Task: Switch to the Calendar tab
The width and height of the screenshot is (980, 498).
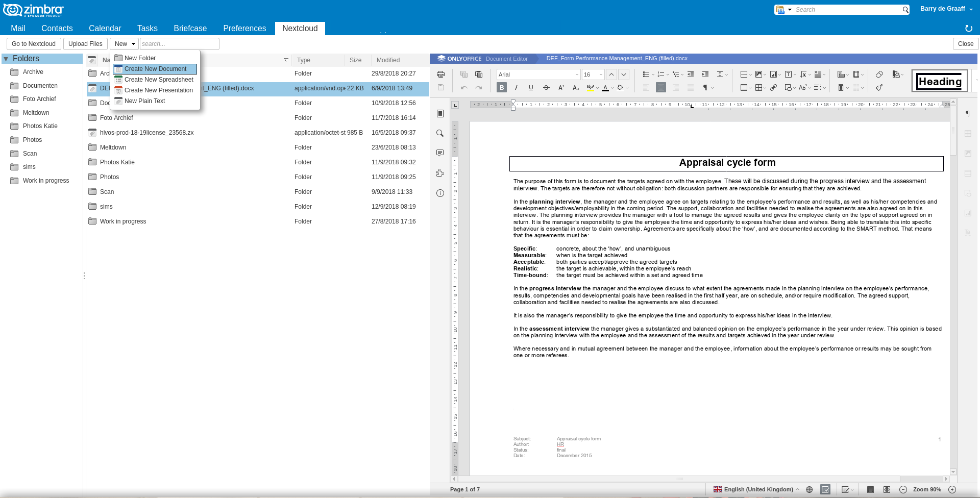Action: pyautogui.click(x=105, y=29)
